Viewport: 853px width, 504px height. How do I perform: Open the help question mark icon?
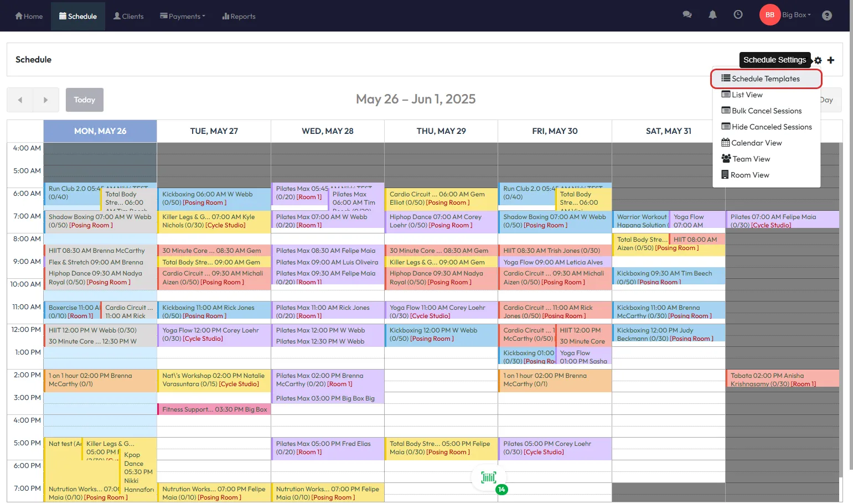[x=826, y=15]
